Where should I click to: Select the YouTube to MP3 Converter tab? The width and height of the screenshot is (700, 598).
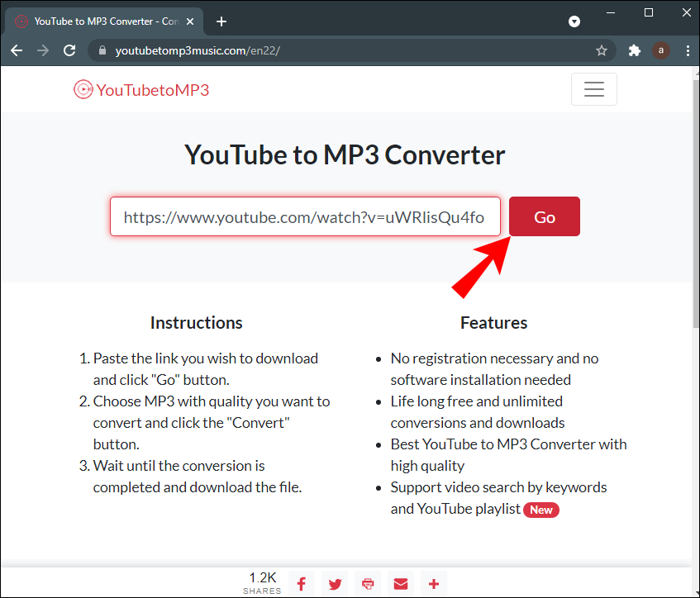(103, 21)
